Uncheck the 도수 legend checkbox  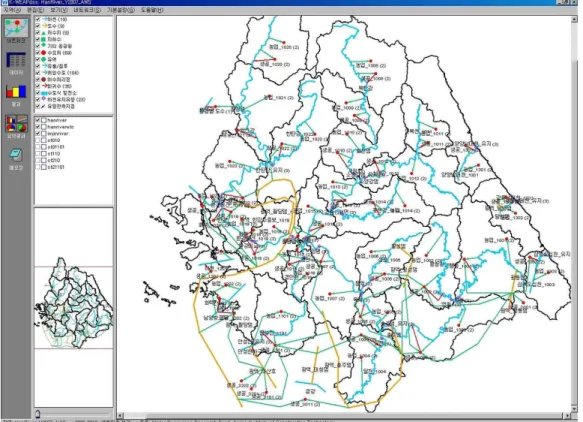(38, 26)
